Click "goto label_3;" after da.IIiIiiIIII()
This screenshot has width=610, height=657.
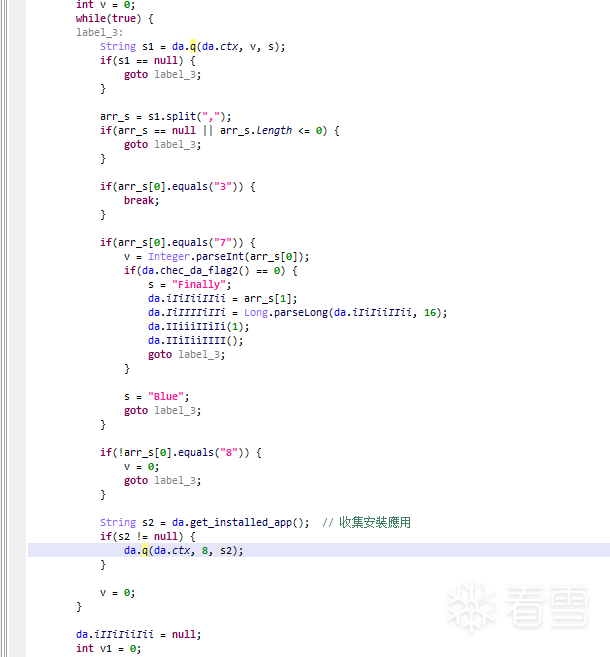pyautogui.click(x=186, y=355)
